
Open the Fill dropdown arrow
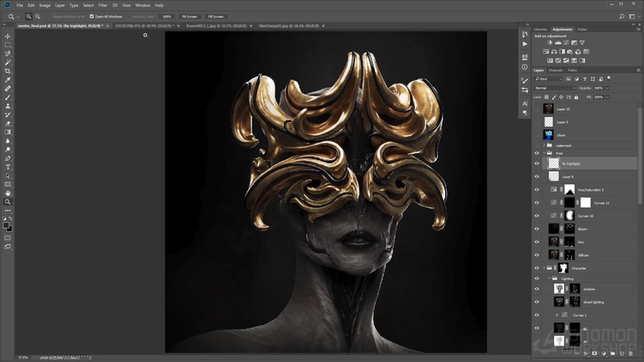(x=607, y=98)
